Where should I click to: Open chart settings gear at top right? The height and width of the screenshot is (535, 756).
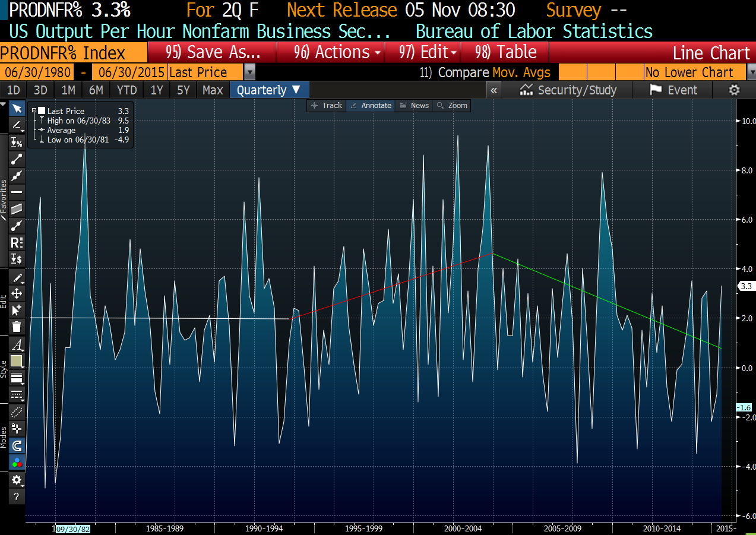[x=734, y=90]
